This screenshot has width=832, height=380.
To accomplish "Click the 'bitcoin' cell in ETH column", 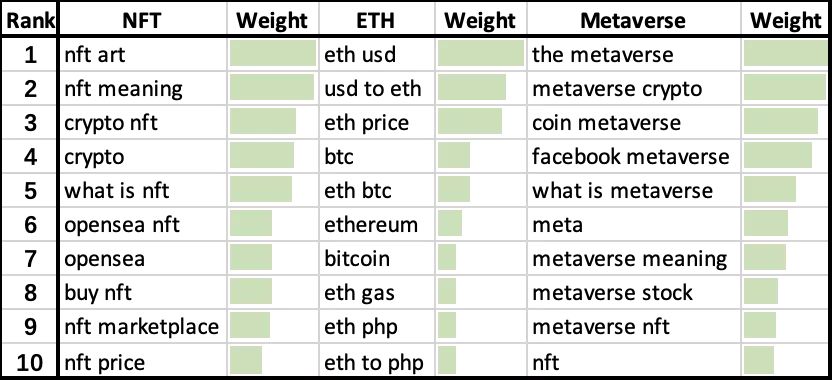I will click(376, 258).
